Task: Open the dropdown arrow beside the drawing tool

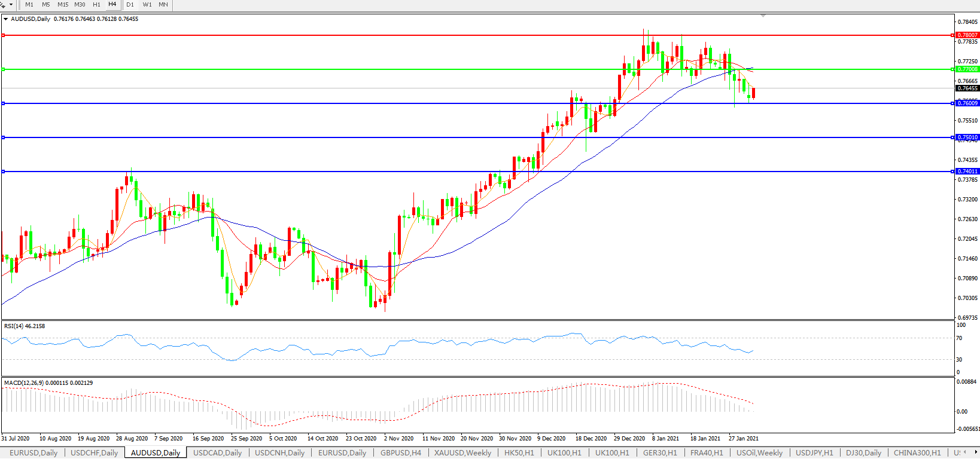Action: 11,5
